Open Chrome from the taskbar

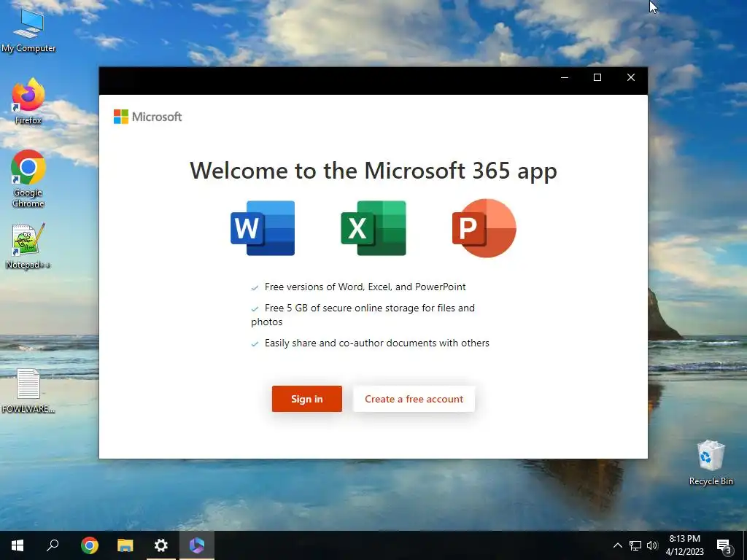[89, 545]
